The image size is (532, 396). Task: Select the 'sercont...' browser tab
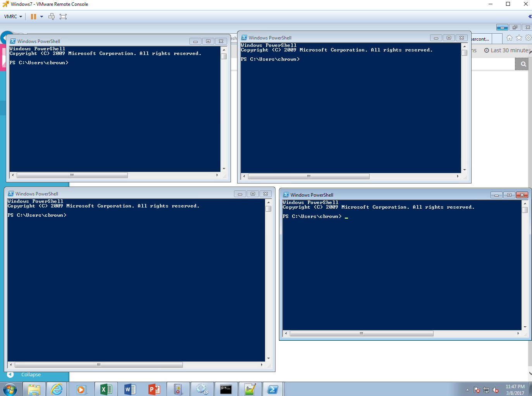(481, 39)
